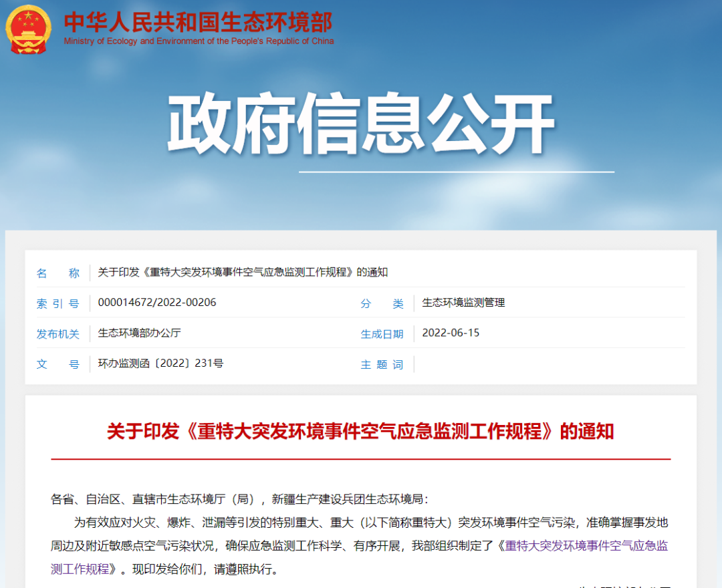Click the national emblem logo

(x=29, y=29)
